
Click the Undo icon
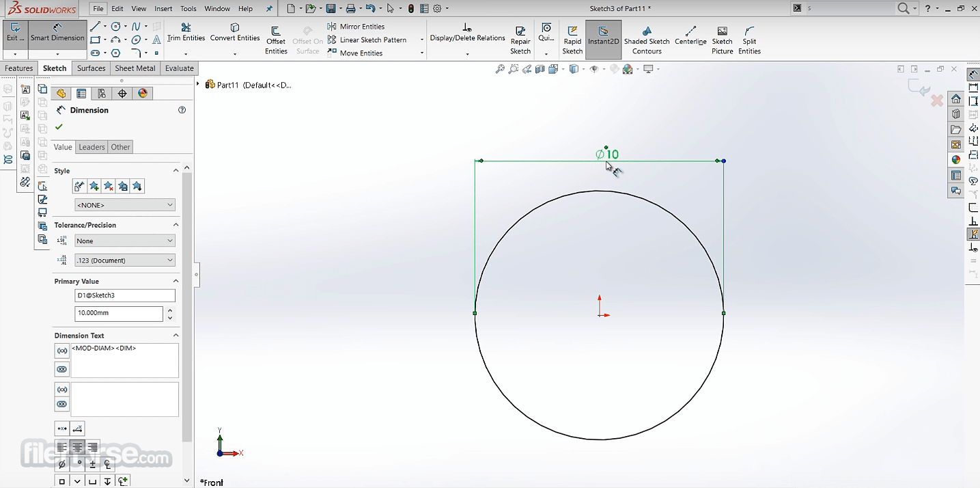[370, 8]
